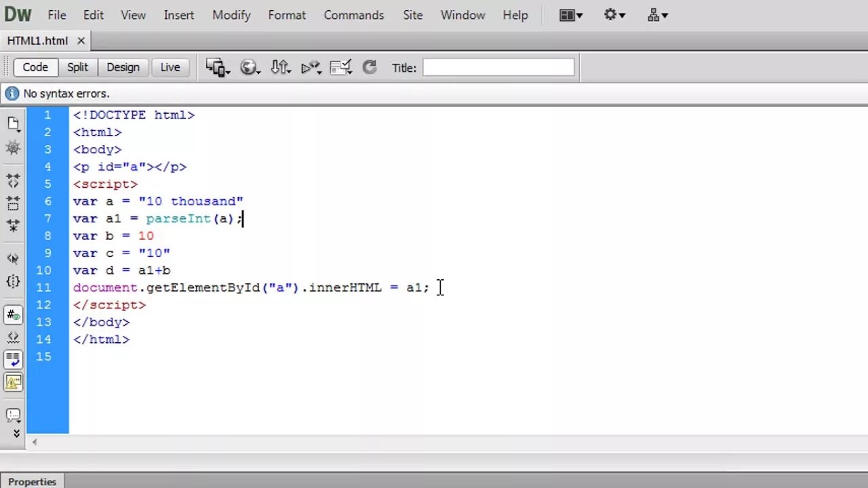Switch to Design view

(123, 67)
